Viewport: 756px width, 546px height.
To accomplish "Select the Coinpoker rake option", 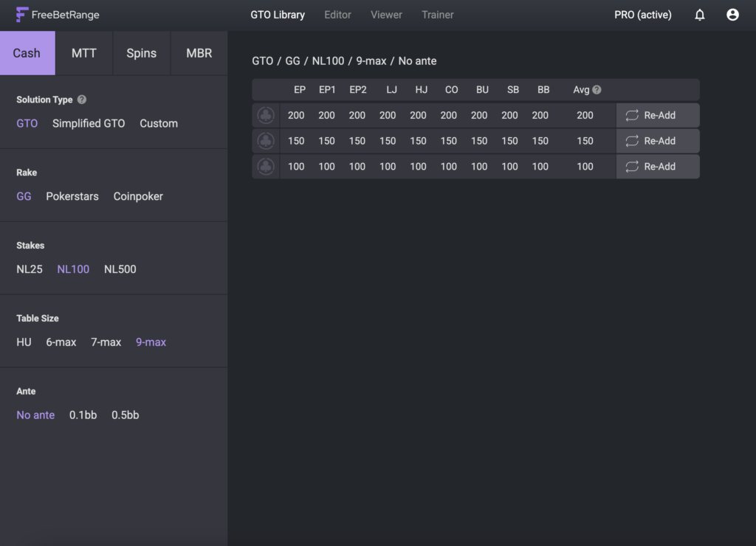I will [138, 196].
